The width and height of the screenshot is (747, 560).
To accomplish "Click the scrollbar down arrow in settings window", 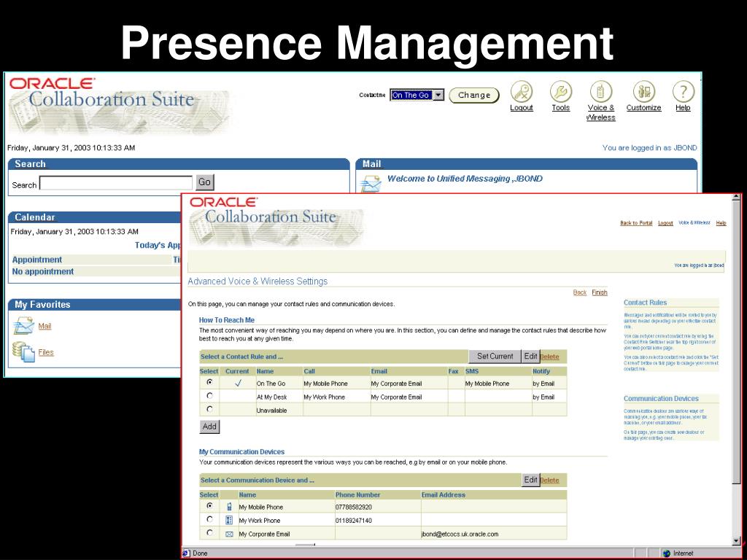I will (737, 540).
